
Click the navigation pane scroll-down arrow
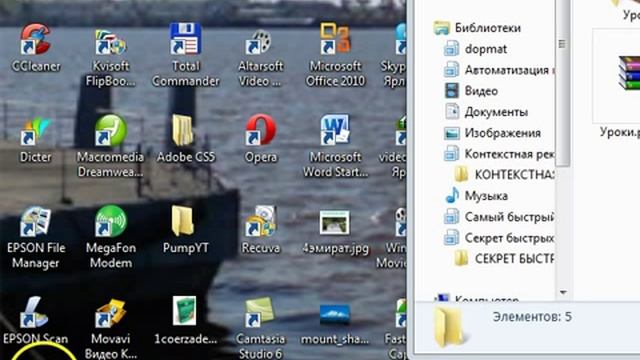point(563,292)
